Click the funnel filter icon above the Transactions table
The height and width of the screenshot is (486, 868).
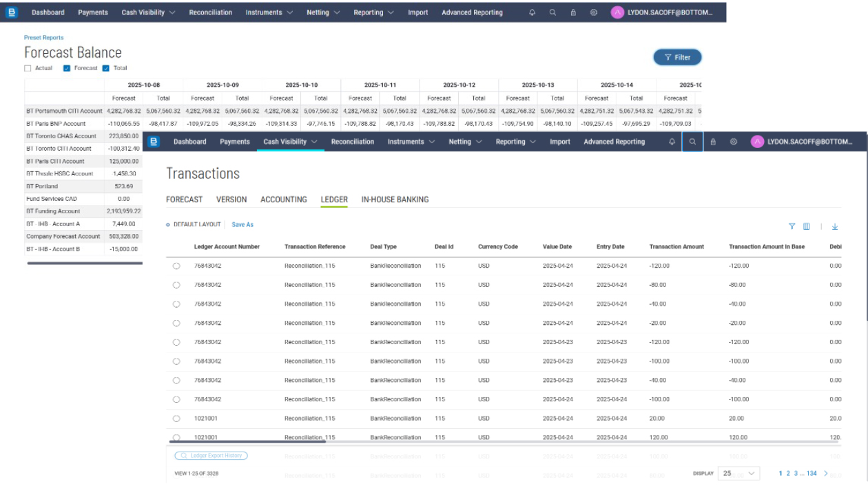[x=792, y=226]
